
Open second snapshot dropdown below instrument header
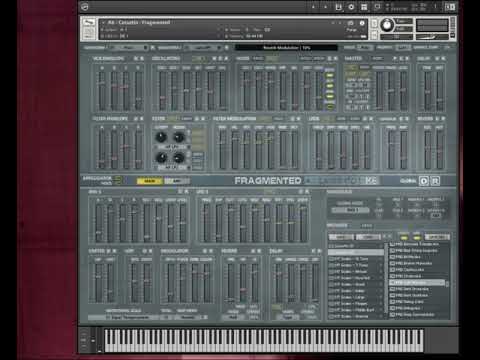point(204,48)
